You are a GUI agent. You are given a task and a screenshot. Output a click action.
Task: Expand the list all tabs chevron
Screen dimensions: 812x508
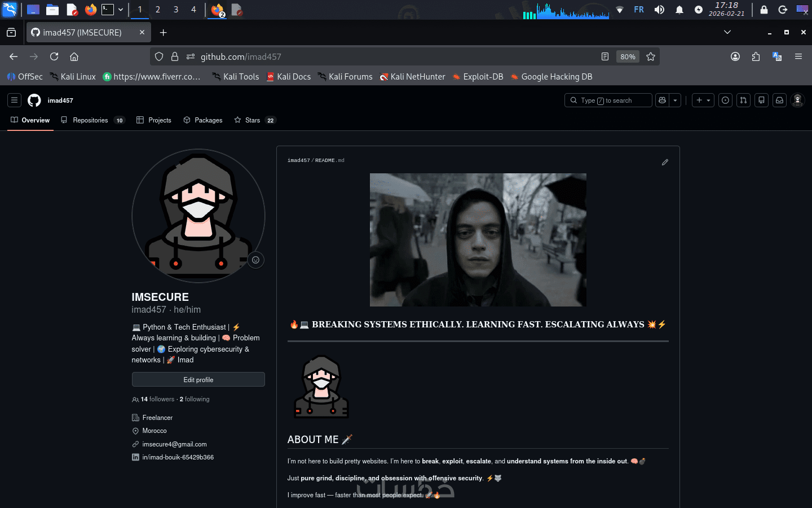[x=727, y=32]
